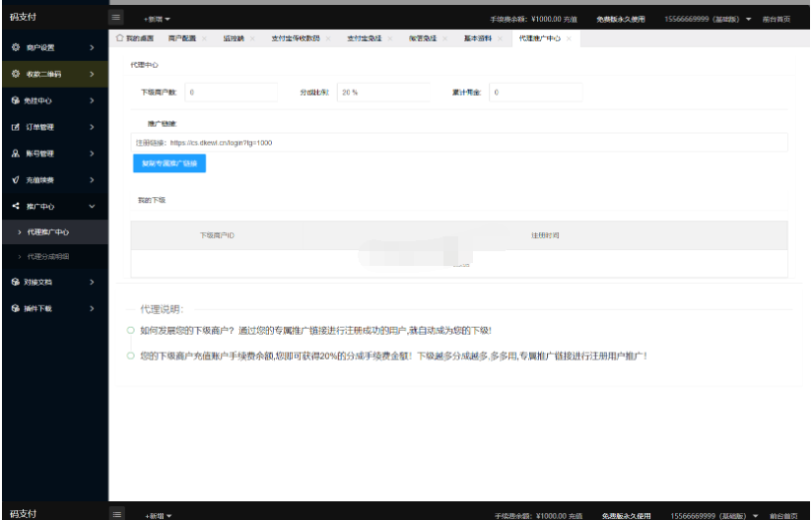This screenshot has height=520, width=812.
Task: Collapse the 推广中心 chevron
Action: pyautogui.click(x=92, y=206)
